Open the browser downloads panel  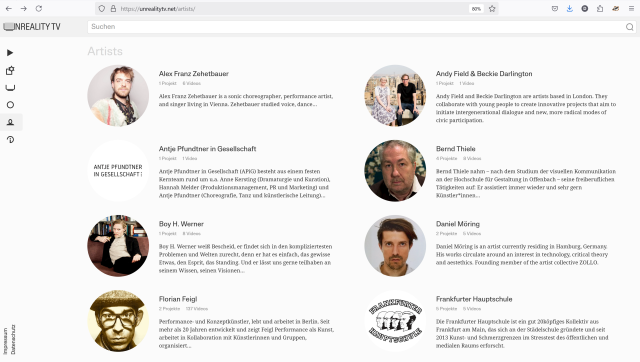[x=570, y=9]
